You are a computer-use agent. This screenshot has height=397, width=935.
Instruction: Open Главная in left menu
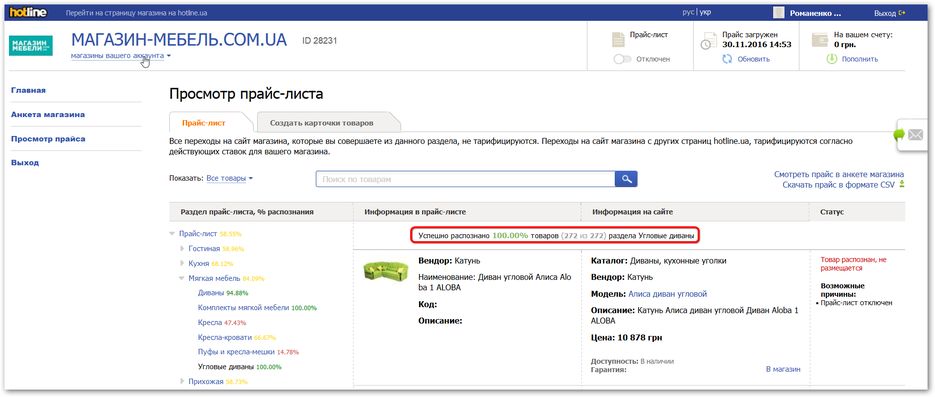pos(29,90)
